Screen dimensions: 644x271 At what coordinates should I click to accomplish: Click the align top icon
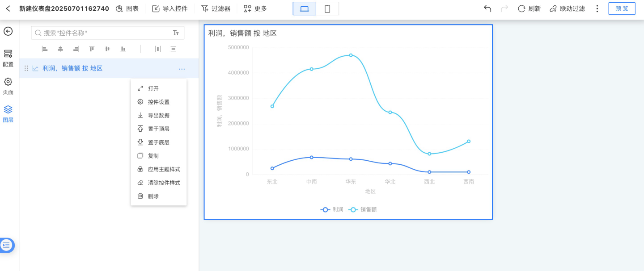[92, 49]
